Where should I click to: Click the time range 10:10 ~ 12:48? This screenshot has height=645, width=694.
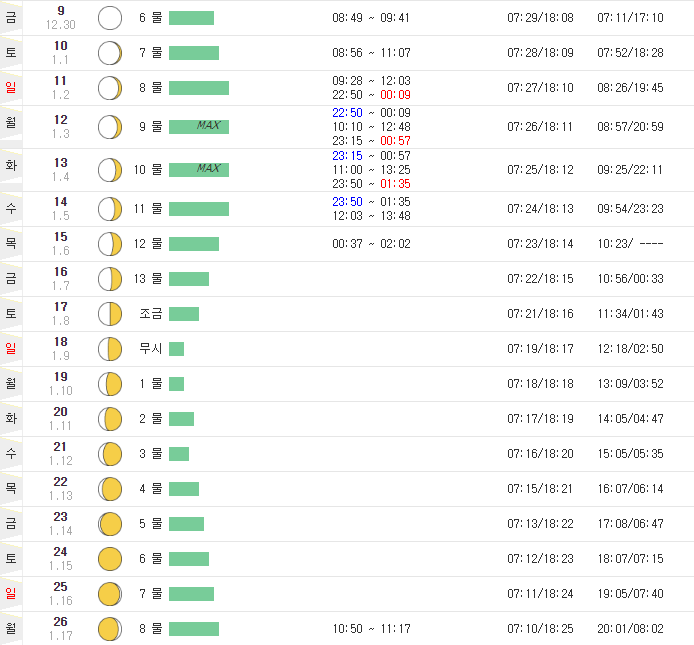click(x=371, y=127)
